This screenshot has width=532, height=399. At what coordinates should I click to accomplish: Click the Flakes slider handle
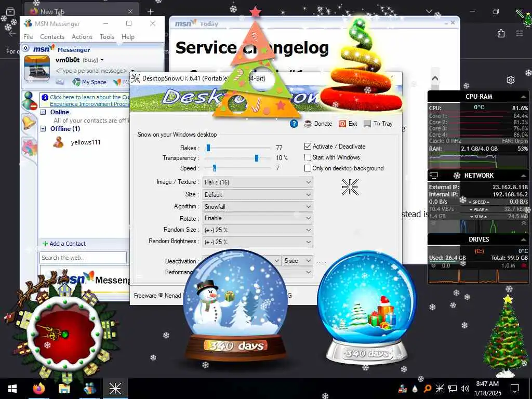pos(208,148)
